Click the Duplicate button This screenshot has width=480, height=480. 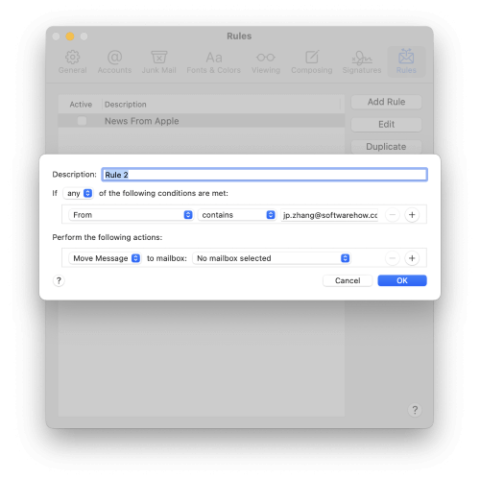tap(386, 147)
